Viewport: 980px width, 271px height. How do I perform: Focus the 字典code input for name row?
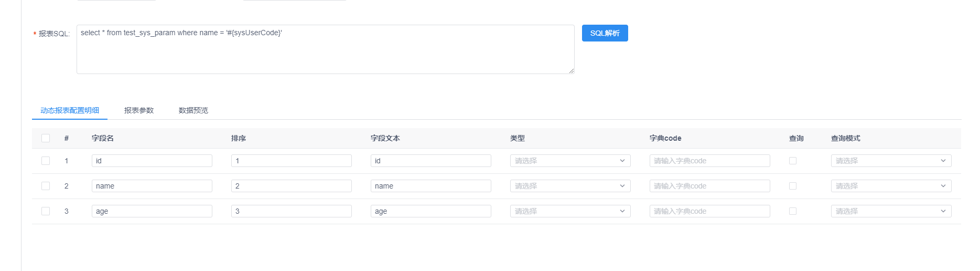click(x=709, y=186)
